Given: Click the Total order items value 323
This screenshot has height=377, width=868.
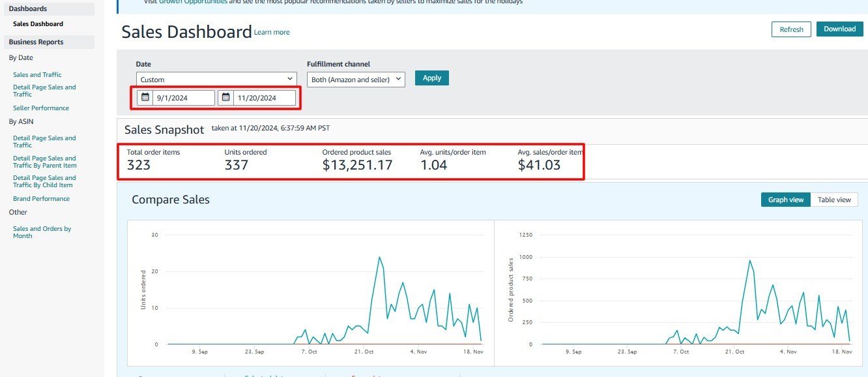Looking at the screenshot, I should pyautogui.click(x=139, y=165).
